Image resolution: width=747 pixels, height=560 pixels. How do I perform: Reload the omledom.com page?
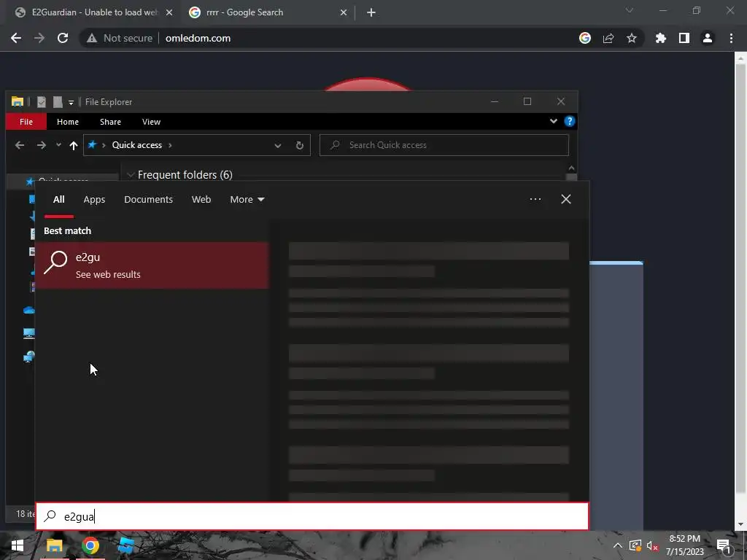coord(63,38)
